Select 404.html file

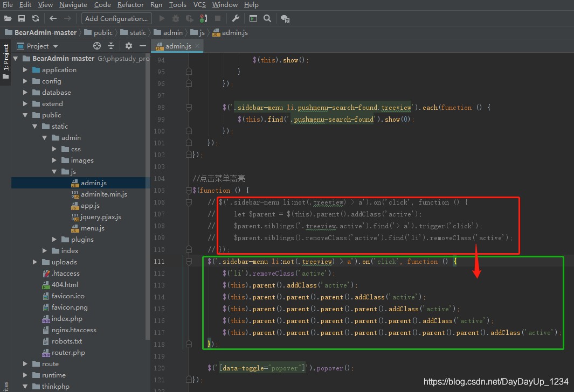pyautogui.click(x=65, y=284)
